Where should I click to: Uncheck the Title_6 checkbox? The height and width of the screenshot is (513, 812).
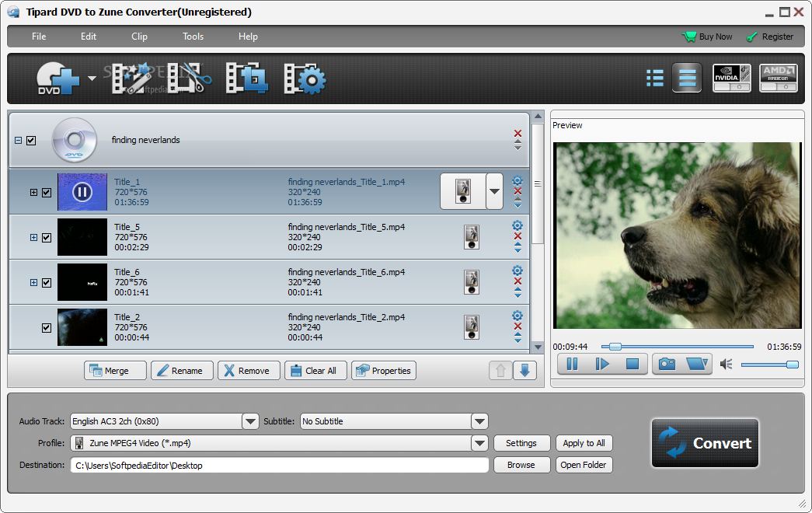(x=47, y=283)
